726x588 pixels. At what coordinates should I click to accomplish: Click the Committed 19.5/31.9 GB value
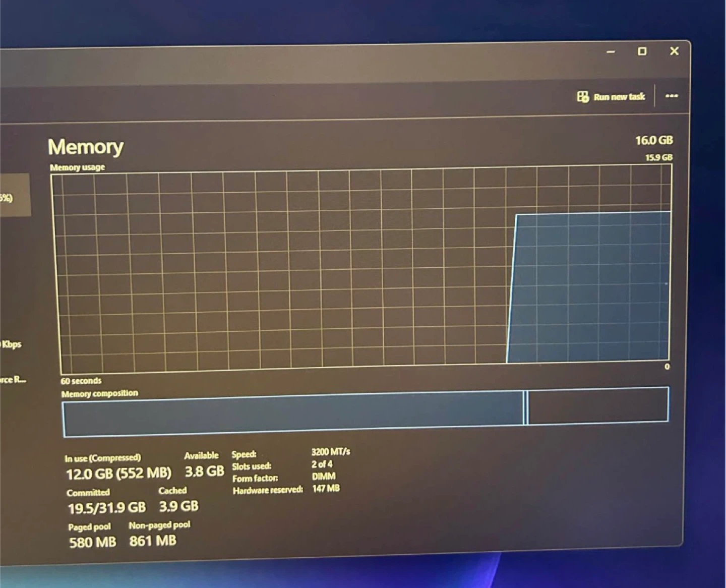(x=106, y=507)
